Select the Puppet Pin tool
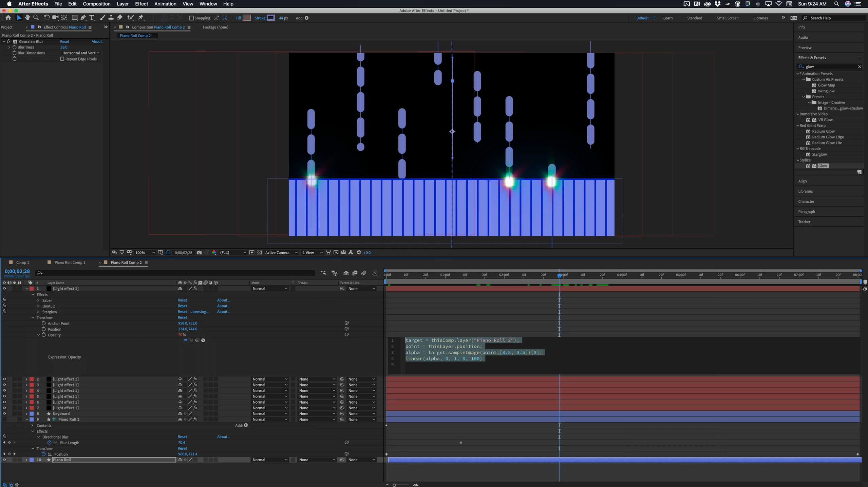This screenshot has height=487, width=868. [x=141, y=18]
